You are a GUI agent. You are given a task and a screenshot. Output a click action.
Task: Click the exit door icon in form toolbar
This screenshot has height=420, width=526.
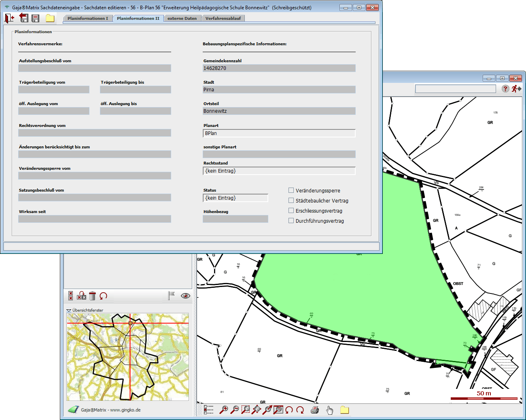pyautogui.click(x=9, y=18)
